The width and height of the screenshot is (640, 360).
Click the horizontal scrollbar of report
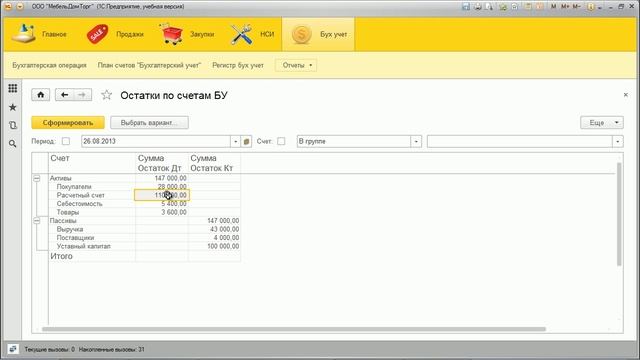click(x=293, y=329)
